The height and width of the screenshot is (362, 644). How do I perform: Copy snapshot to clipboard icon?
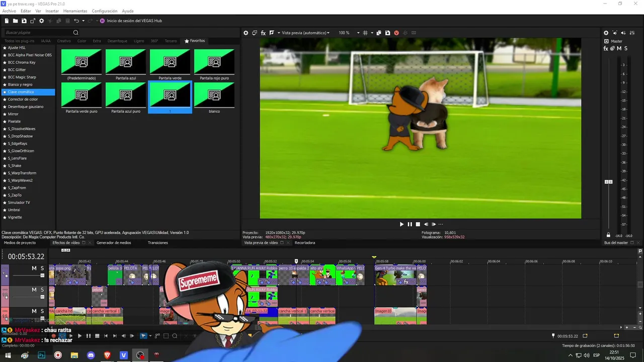pos(379,33)
